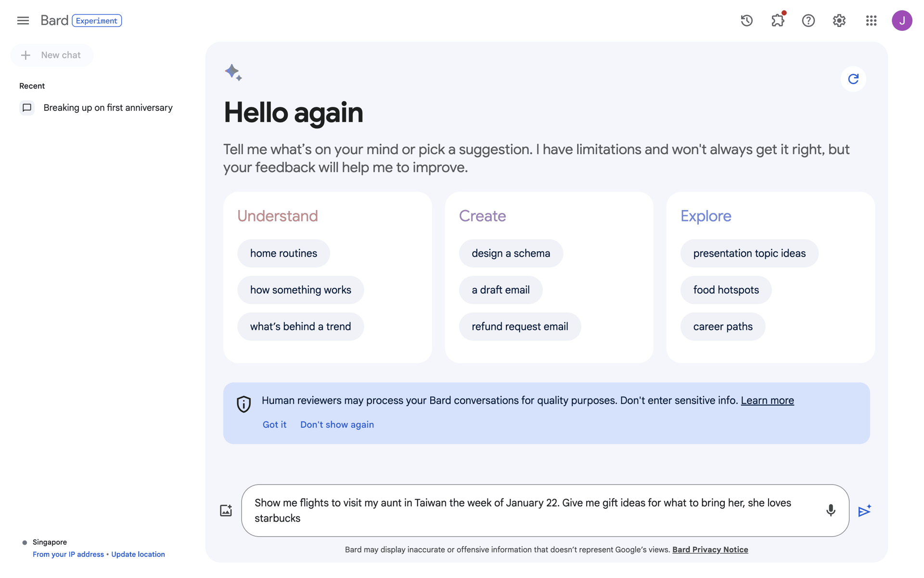Activate the microphone voice input

tap(831, 511)
